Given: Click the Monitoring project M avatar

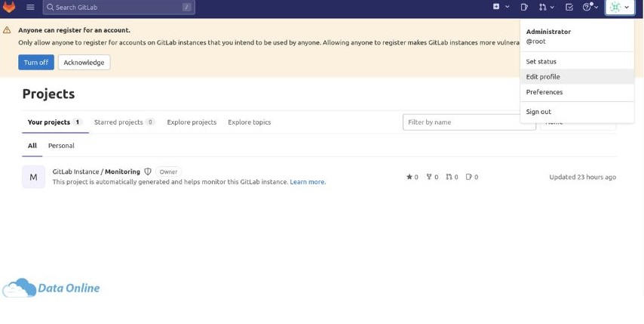Looking at the screenshot, I should pos(34,177).
